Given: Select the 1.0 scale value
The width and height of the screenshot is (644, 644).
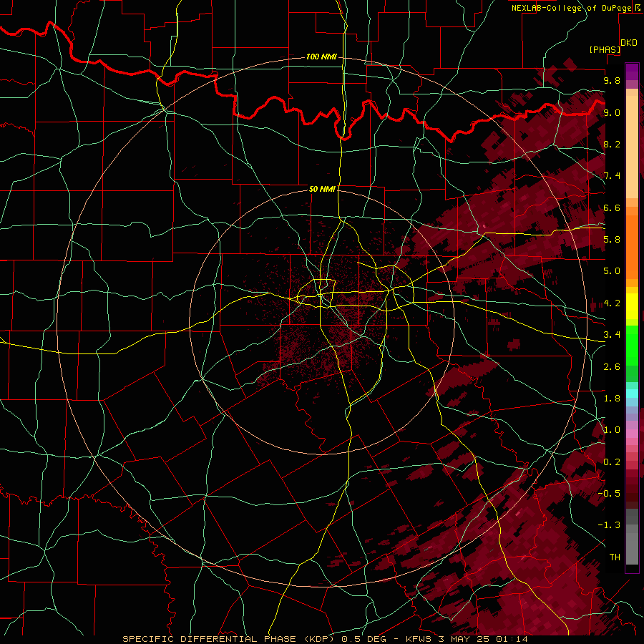Looking at the screenshot, I should coord(612,430).
